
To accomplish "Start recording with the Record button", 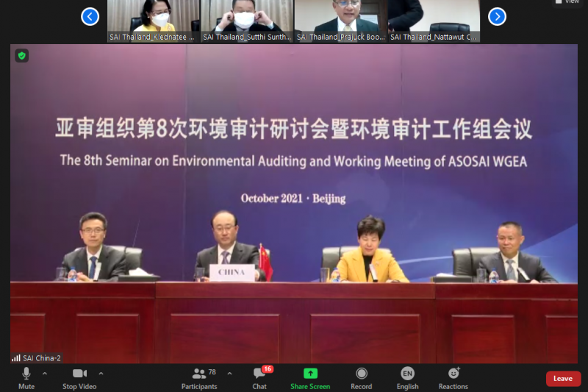I will click(362, 378).
